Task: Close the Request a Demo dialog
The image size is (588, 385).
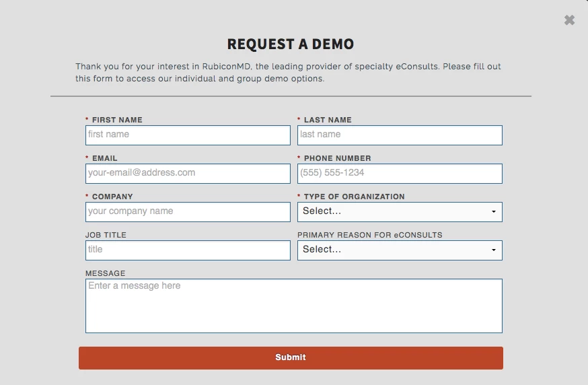Action: click(569, 20)
